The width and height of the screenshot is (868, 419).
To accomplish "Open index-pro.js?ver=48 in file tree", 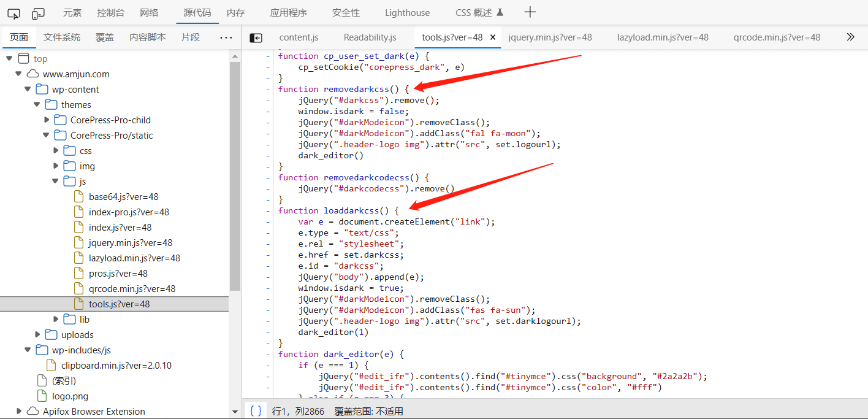I will click(x=129, y=212).
